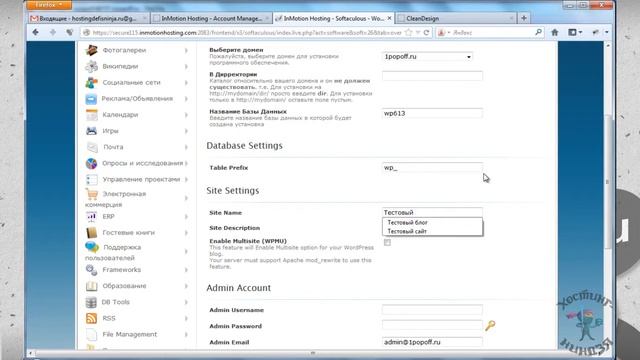Open the Календари category icon
Screen dimensions: 640x360
91,115
